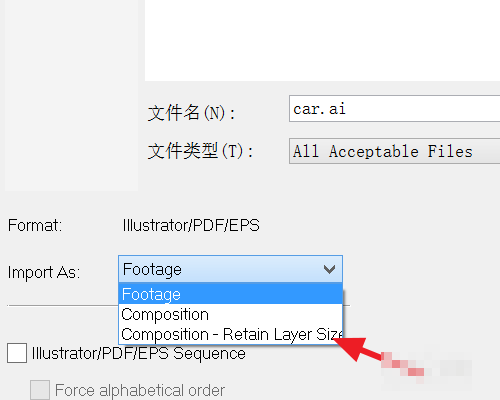
Task: Collapse the Import As combo box showing Footage
Action: tap(230, 269)
